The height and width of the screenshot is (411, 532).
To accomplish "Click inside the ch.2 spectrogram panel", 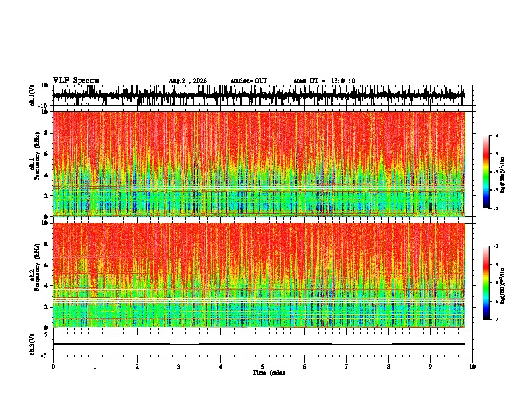I will (x=264, y=275).
